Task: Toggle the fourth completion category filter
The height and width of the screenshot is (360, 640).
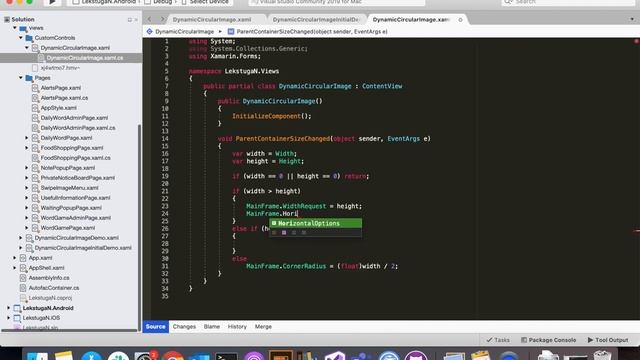Action: coord(304,233)
